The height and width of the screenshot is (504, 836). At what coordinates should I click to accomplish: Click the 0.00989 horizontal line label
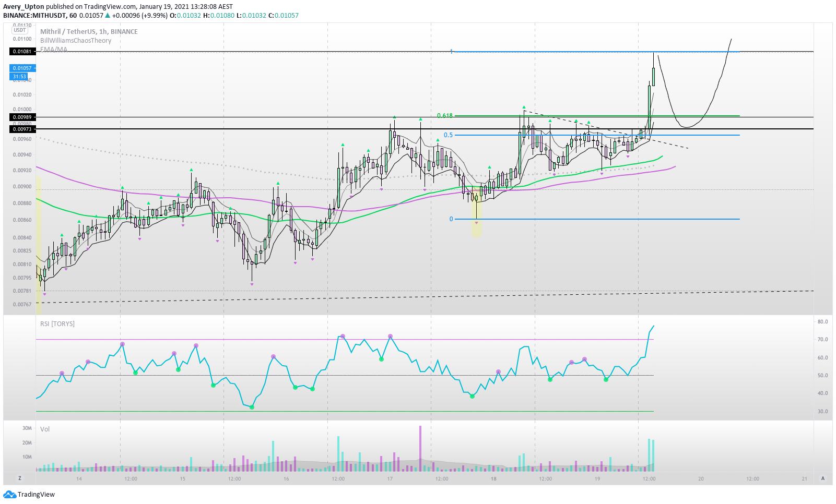pos(22,117)
